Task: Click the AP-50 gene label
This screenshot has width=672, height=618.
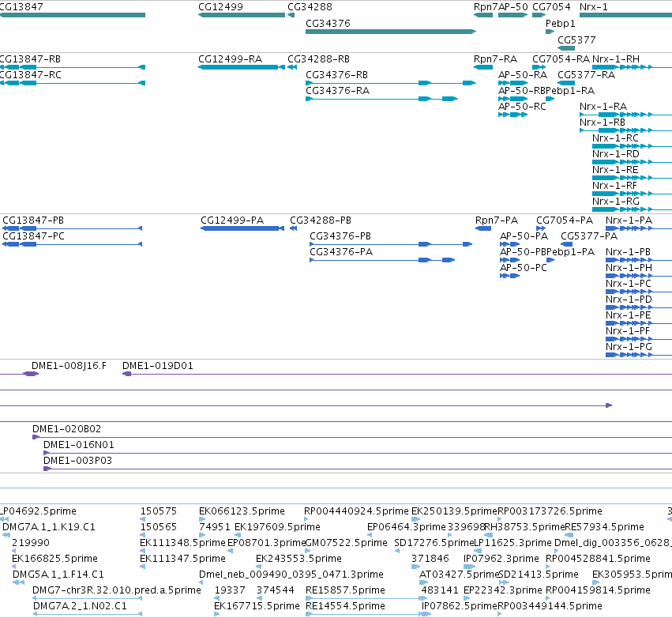Action: point(513,7)
